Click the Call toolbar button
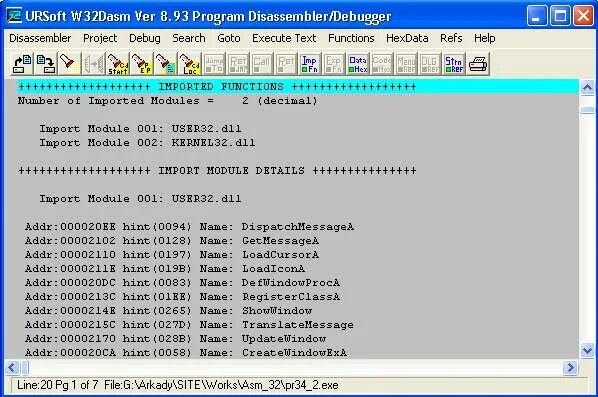The width and height of the screenshot is (598, 397). 262,64
